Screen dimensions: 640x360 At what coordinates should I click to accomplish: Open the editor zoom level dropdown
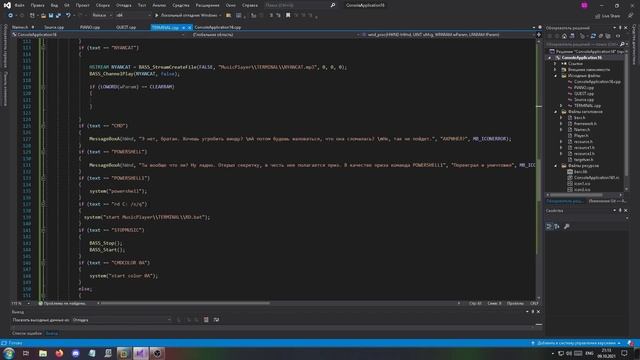[20, 303]
